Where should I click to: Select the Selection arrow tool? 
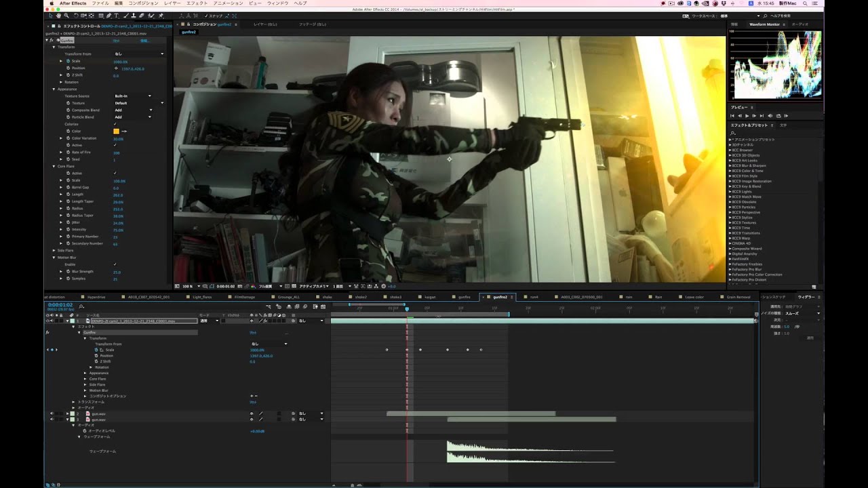[52, 16]
